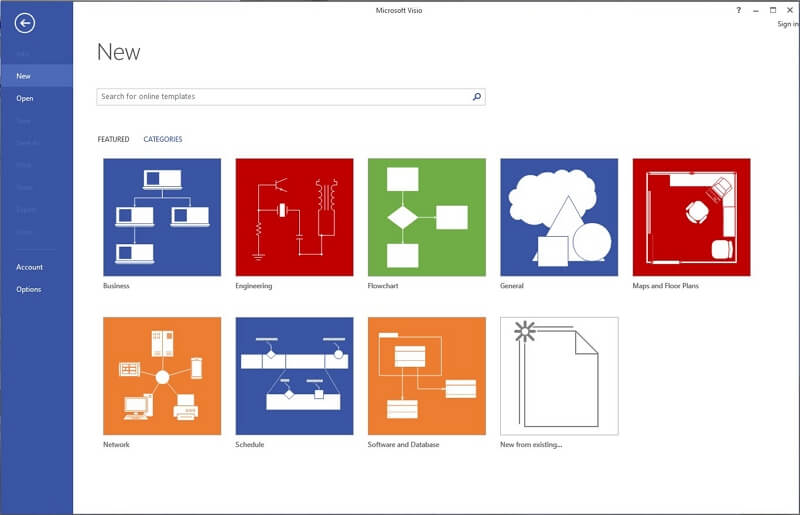Select the Flowchart template category
The image size is (800, 515).
427,217
